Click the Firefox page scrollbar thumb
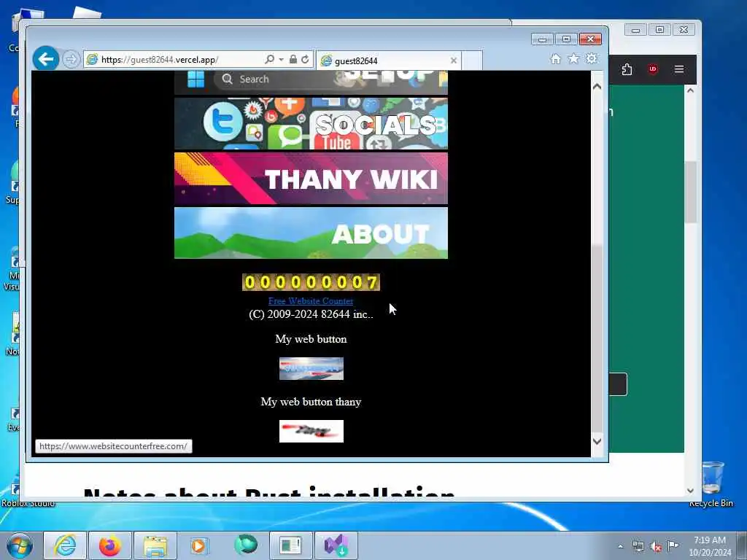Screen dimensions: 747x560 (690, 192)
